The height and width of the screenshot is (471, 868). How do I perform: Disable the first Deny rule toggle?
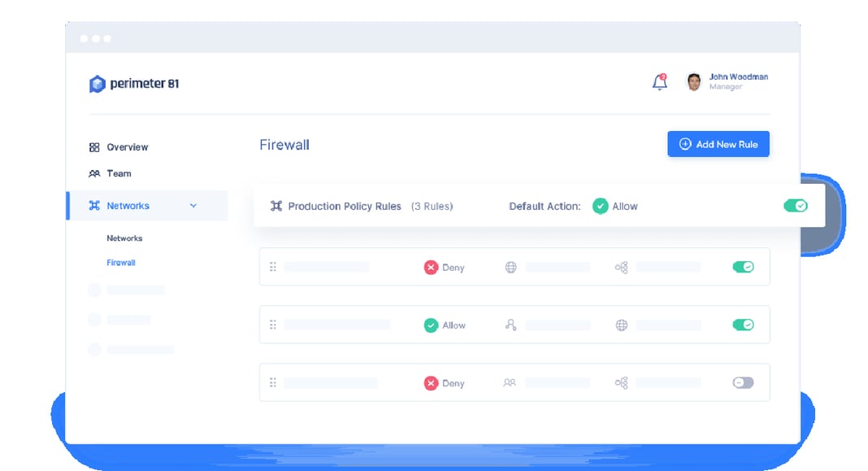[743, 267]
